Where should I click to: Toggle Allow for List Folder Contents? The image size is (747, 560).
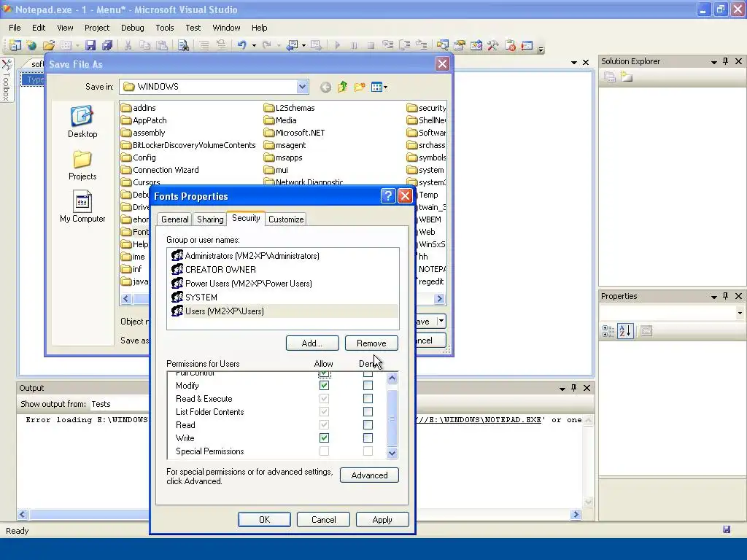coord(324,411)
